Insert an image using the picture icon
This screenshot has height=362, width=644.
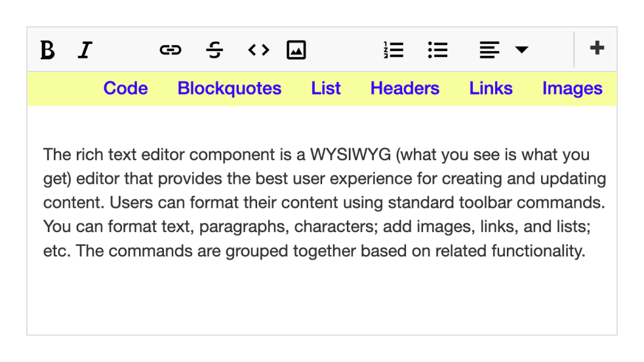tap(296, 50)
